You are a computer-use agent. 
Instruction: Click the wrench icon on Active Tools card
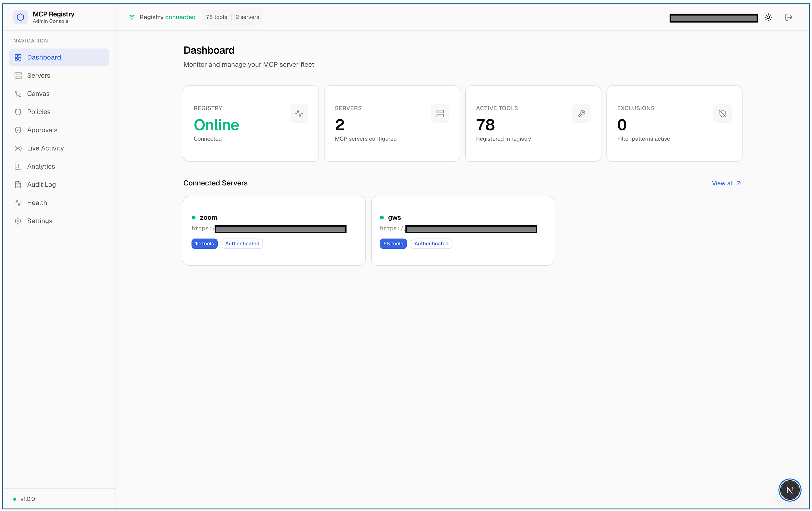(x=581, y=114)
